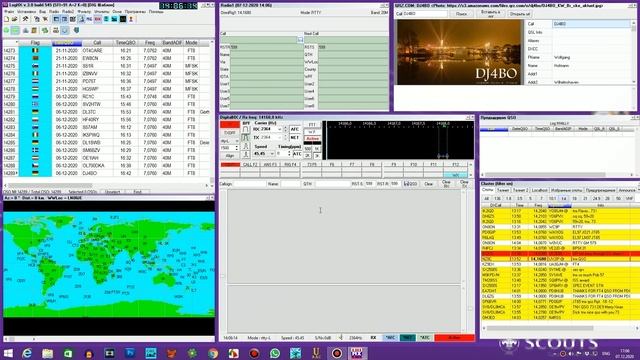
Task: Click the green recycle arrows toolbar icon
Action: (45, 31)
